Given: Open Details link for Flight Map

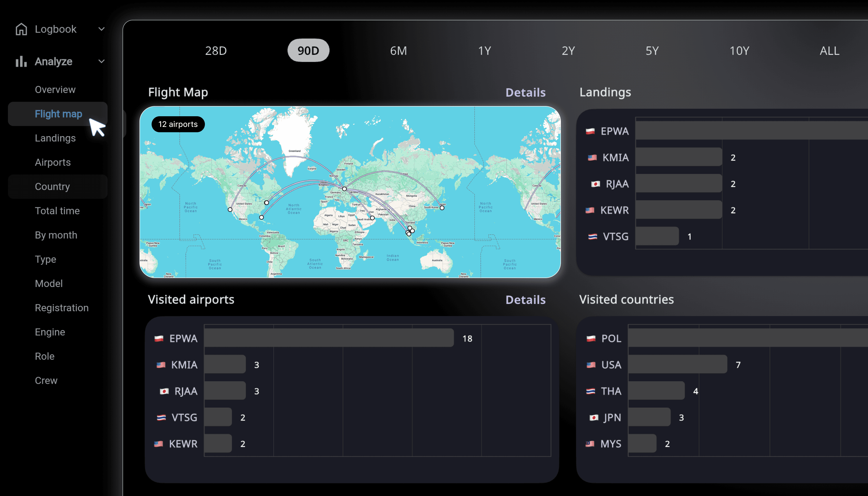Looking at the screenshot, I should [x=525, y=93].
